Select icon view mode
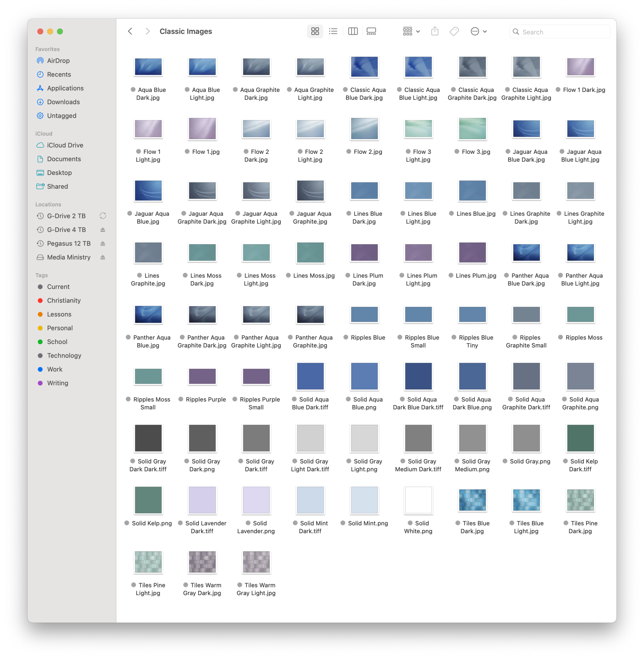The image size is (644, 659). pos(315,32)
